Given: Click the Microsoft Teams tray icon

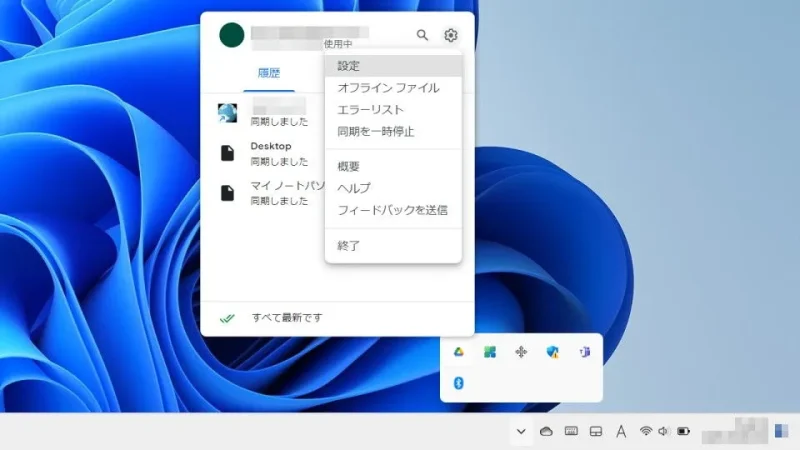Looking at the screenshot, I should (583, 352).
